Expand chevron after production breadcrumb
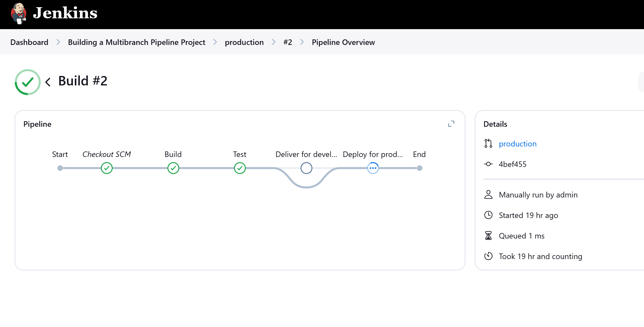Screen dimensions: 644x327 click(274, 42)
